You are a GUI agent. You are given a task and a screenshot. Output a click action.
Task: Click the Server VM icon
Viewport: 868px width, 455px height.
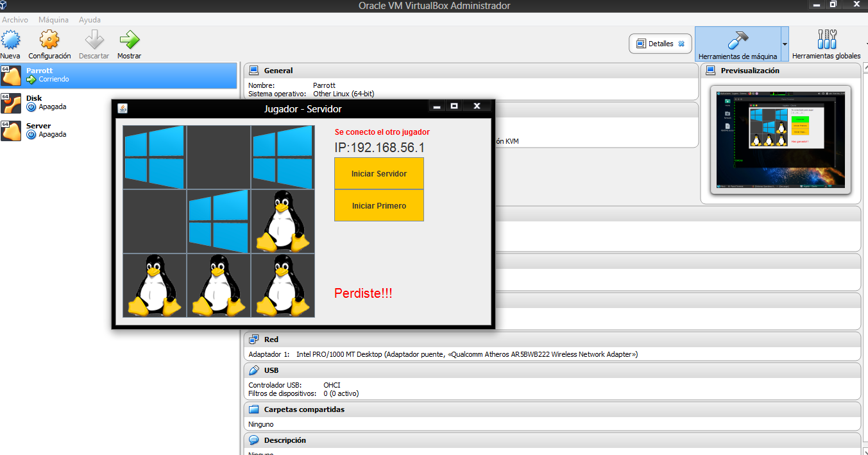11,130
